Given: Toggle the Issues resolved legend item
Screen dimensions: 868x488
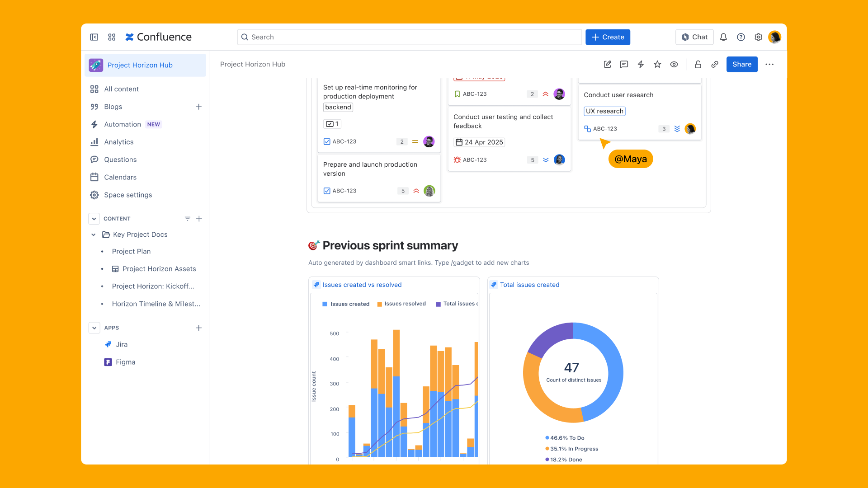Looking at the screenshot, I should [401, 304].
